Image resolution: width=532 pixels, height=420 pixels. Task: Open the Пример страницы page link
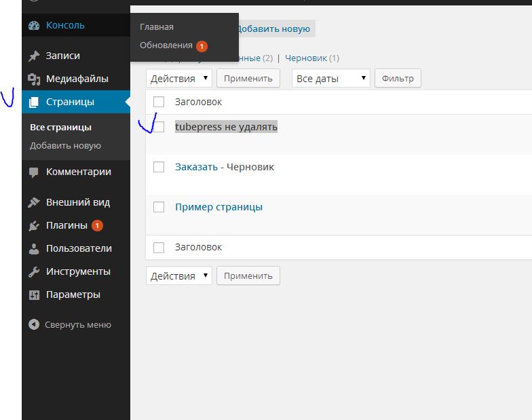(x=218, y=208)
